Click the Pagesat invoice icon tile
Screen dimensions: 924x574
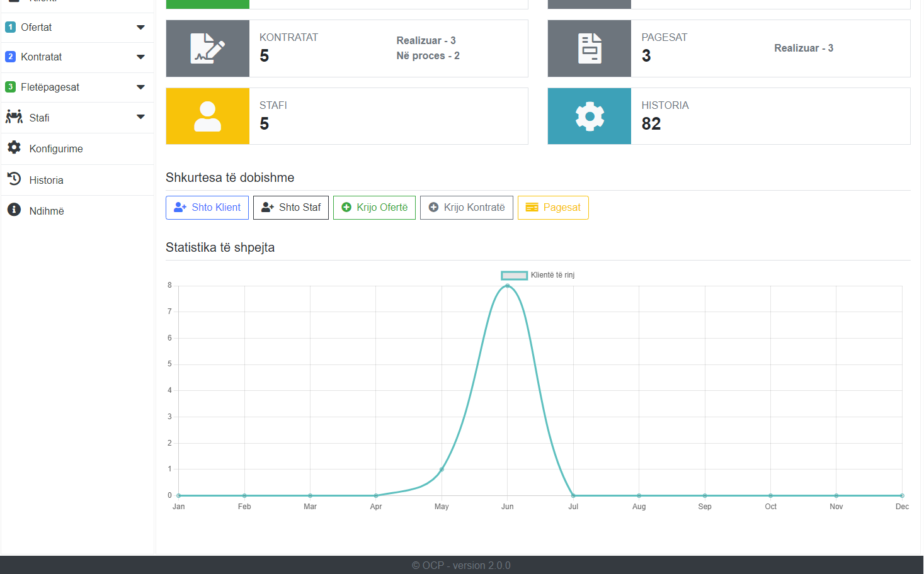tap(590, 48)
